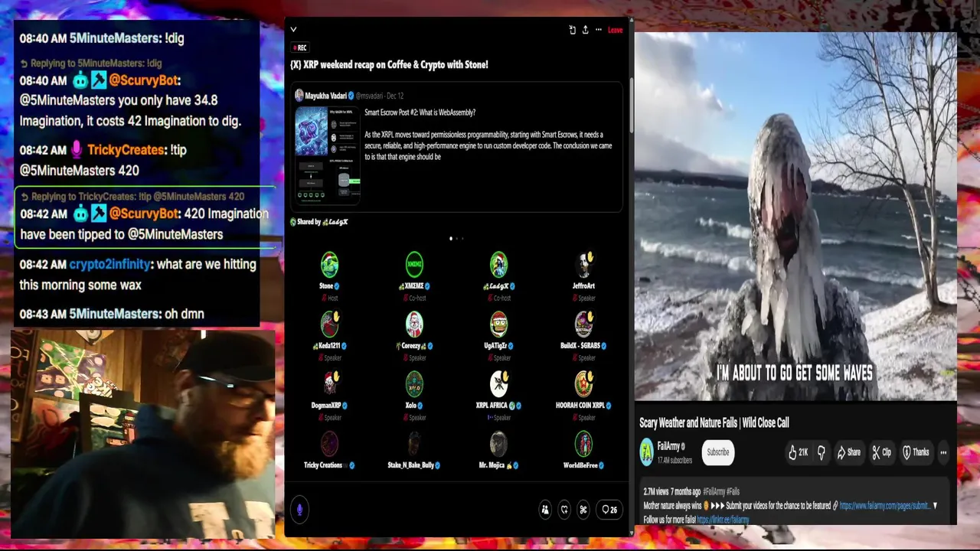Click the people/guests icon in Space footer

544,510
